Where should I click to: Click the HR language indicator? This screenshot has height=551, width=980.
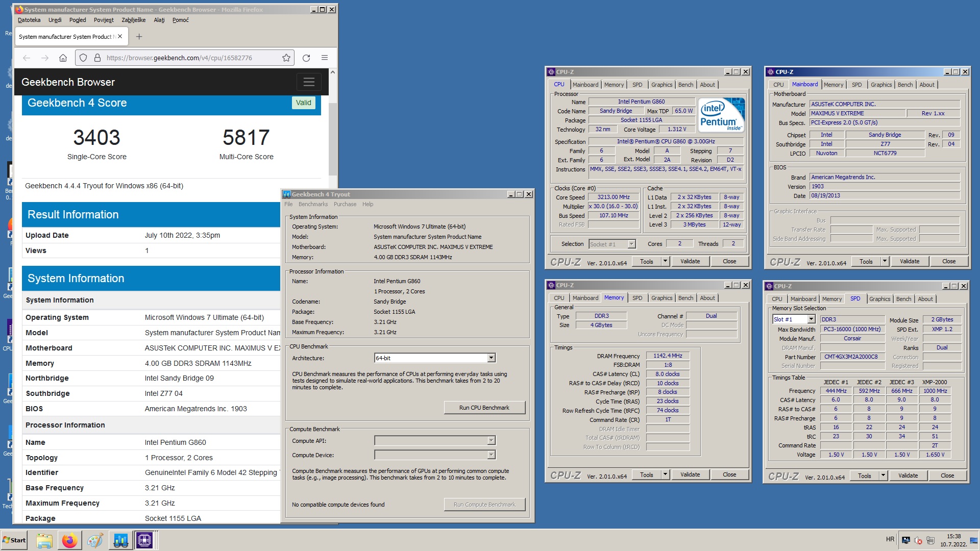pyautogui.click(x=890, y=539)
